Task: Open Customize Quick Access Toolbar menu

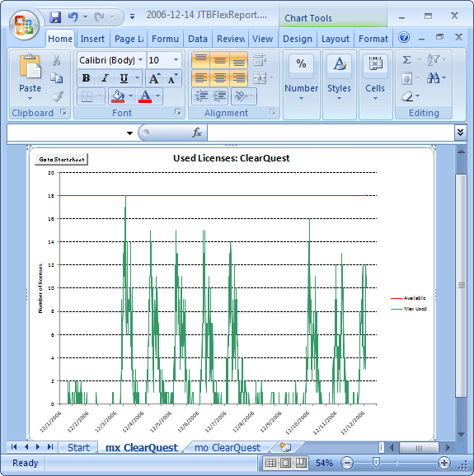Action: click(x=132, y=16)
